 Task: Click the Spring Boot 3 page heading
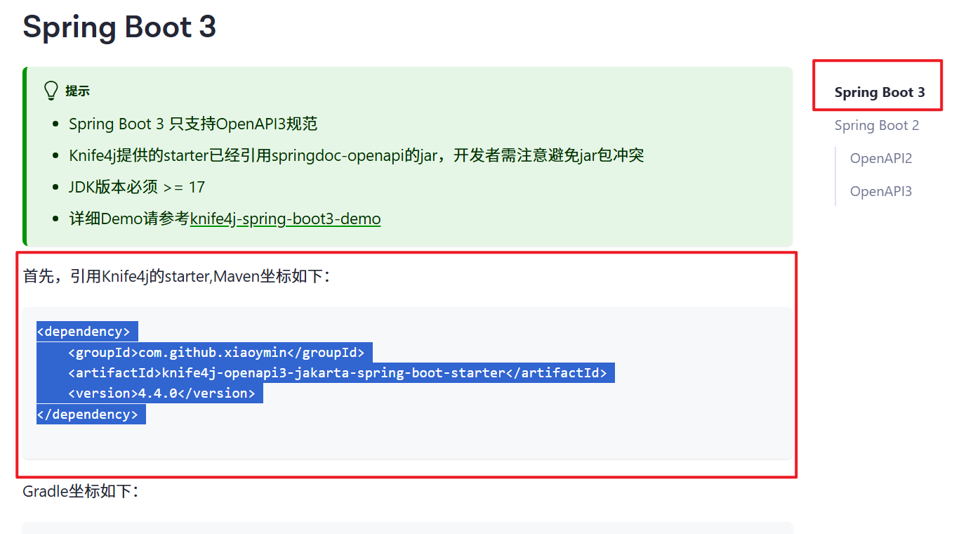(119, 27)
